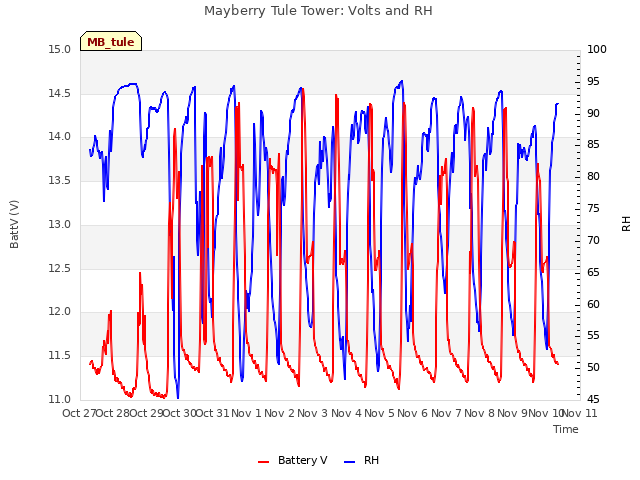Click the 75 right axis tick label
This screenshot has height=480, width=640.
click(x=593, y=209)
